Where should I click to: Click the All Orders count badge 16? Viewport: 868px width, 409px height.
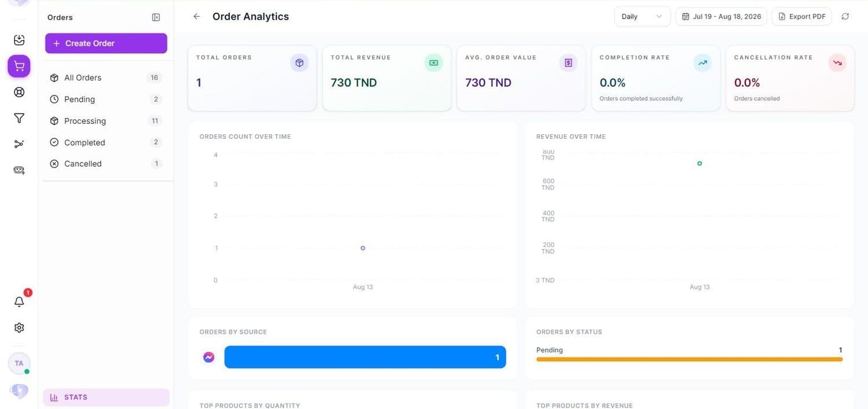(x=154, y=78)
